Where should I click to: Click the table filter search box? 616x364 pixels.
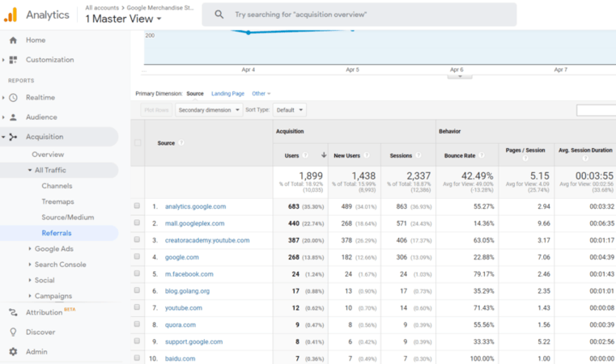596,110
